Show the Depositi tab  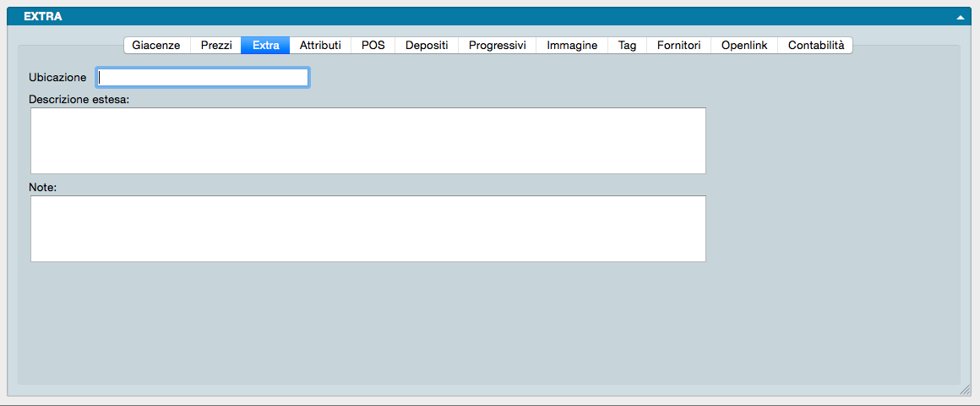pyautogui.click(x=427, y=46)
